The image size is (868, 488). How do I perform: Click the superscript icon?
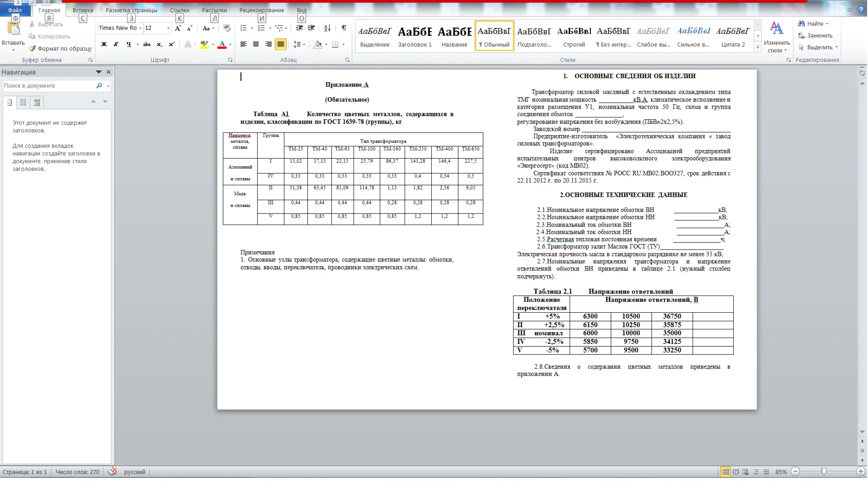(171, 44)
